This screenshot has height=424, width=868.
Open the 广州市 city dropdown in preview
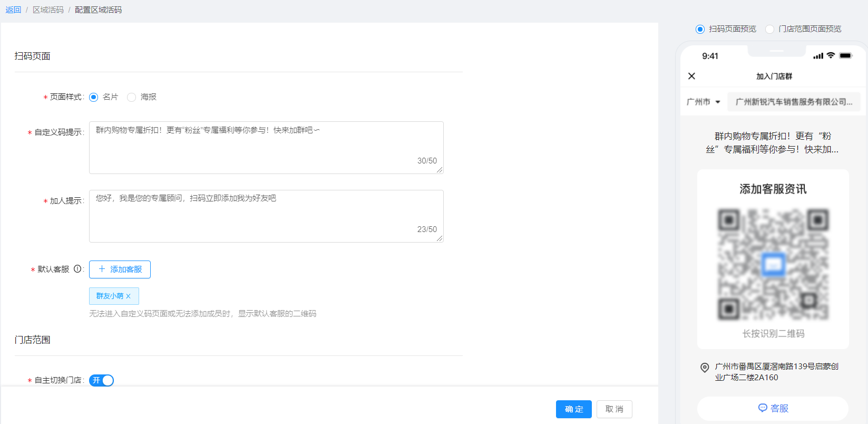coord(704,102)
